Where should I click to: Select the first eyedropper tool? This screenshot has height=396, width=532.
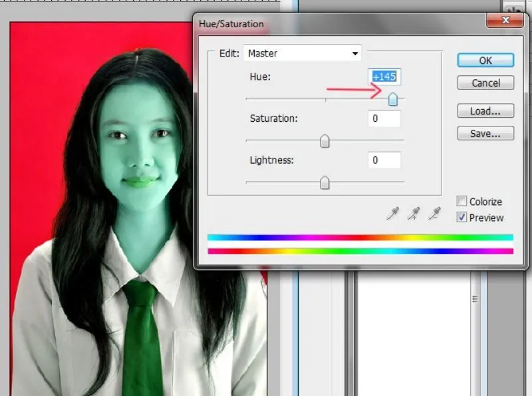point(392,213)
